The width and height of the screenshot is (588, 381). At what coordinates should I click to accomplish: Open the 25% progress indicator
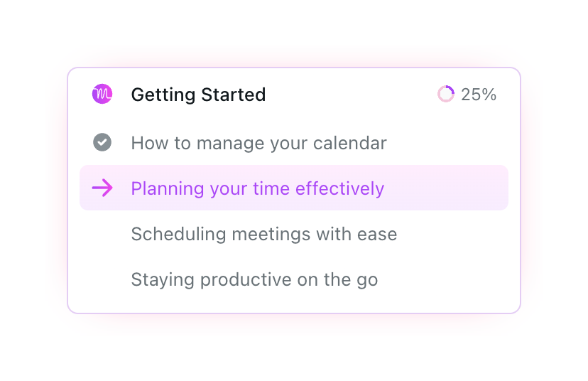(x=467, y=94)
